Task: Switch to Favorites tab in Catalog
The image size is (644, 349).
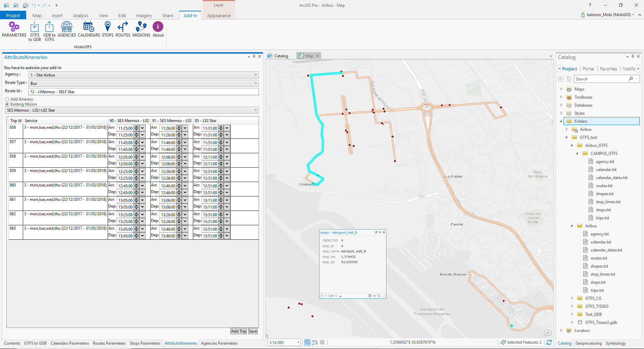Action: pos(608,69)
